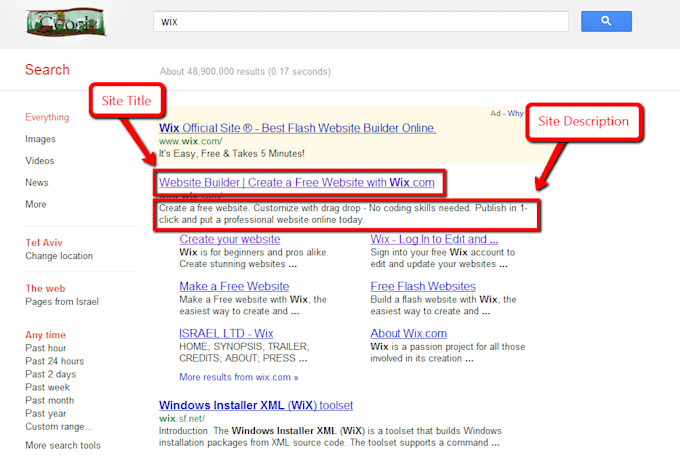
Task: Open the ISRAEL LTD - Wix sitelink
Action: click(x=226, y=333)
